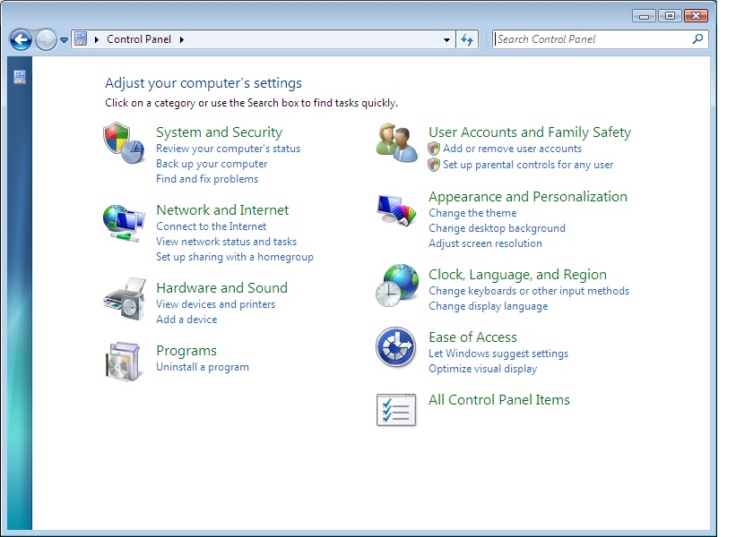Expand arrow after Control Panel breadcrumb
Image resolution: width=753 pixels, height=537 pixels.
click(182, 39)
